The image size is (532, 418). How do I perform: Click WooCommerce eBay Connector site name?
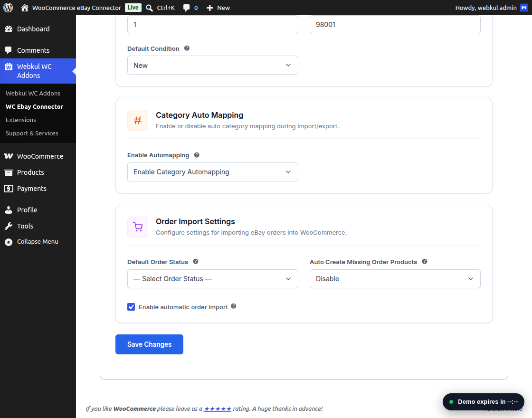[76, 8]
